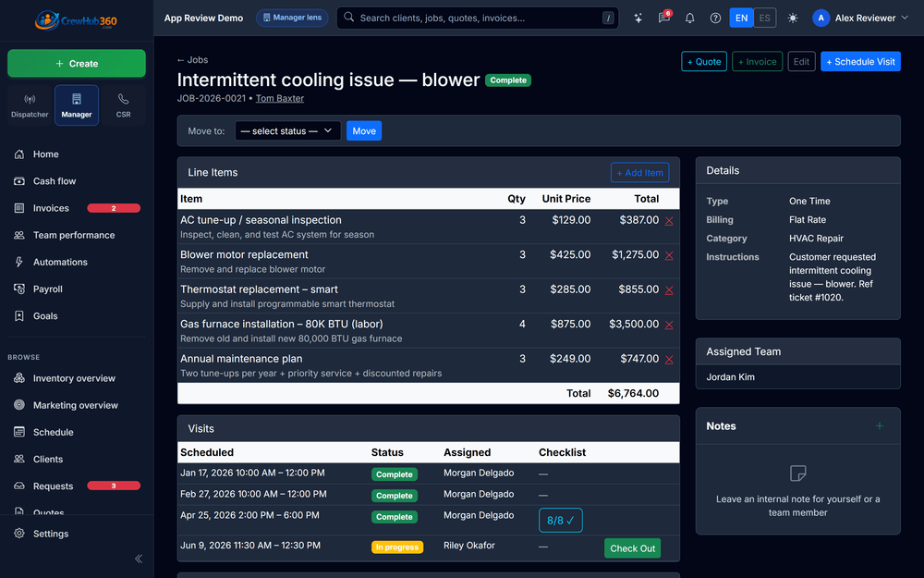Open the select status dropdown

pos(287,131)
